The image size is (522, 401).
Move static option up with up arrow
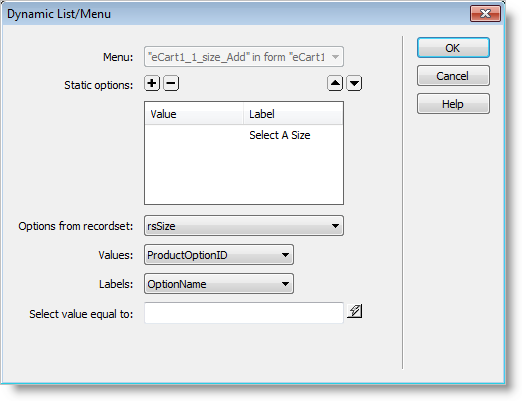click(x=335, y=83)
